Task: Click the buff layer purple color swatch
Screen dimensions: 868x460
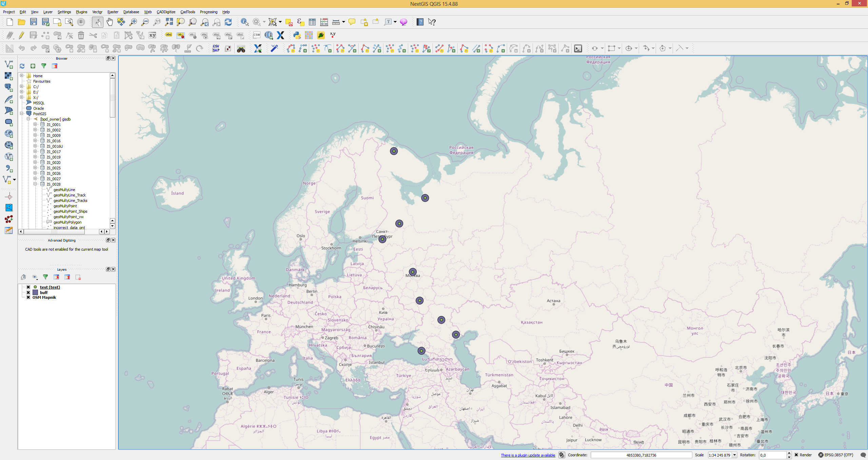Action: click(x=35, y=292)
